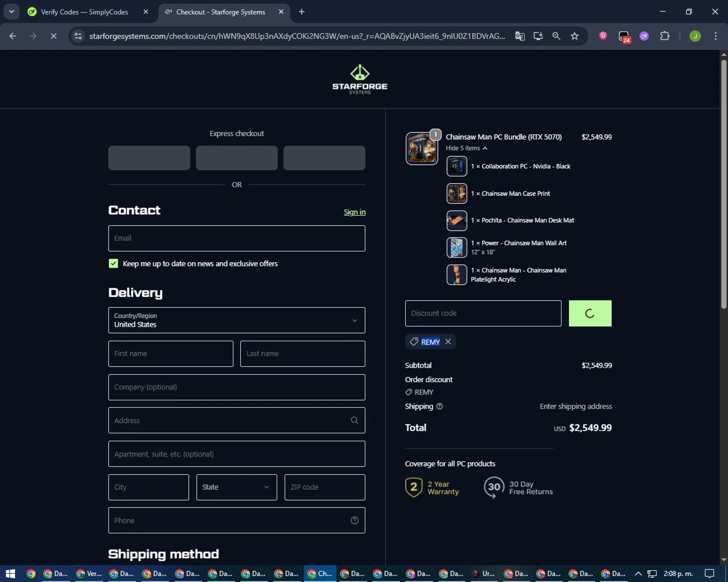
Task: Click the Discount code field
Action: [x=483, y=313]
